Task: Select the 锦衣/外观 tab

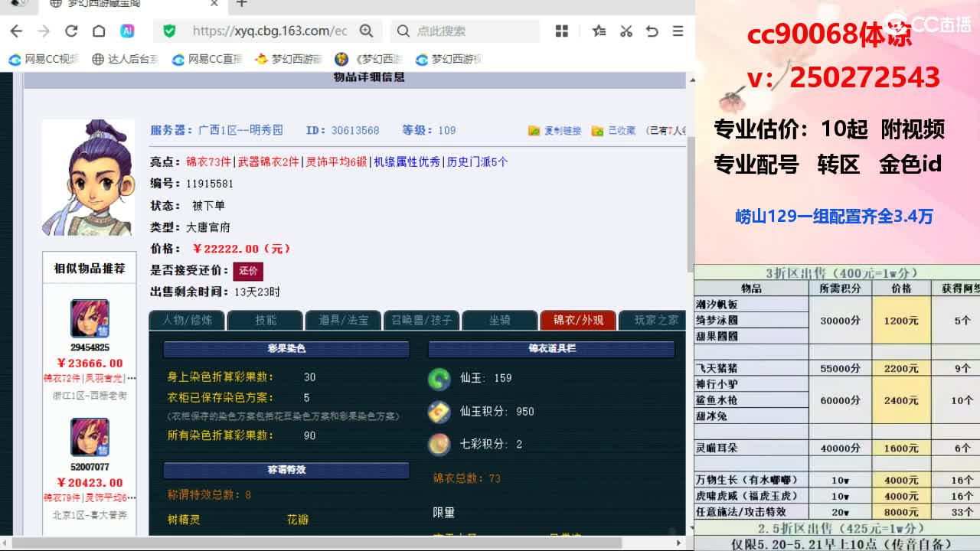Action: (578, 320)
